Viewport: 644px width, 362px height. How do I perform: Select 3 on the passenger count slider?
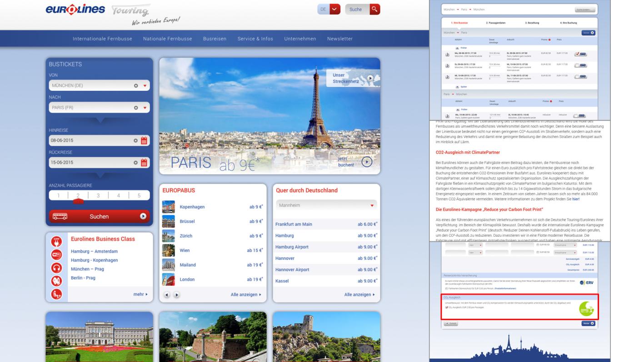[98, 196]
